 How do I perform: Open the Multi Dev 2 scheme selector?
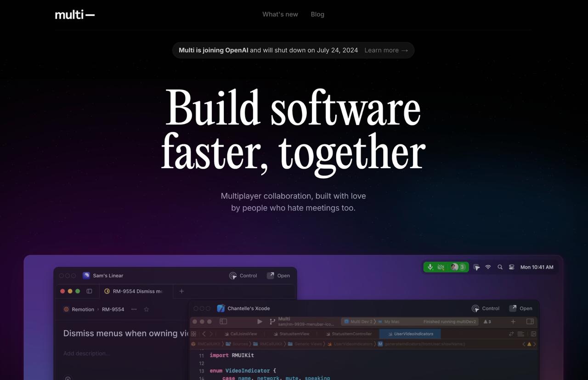(x=359, y=322)
